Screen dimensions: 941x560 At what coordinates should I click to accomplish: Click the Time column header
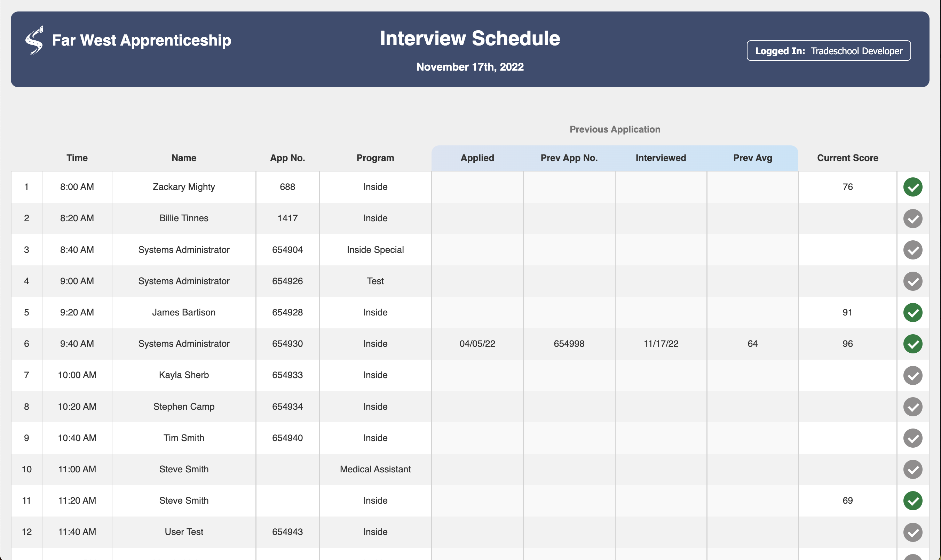click(x=77, y=158)
